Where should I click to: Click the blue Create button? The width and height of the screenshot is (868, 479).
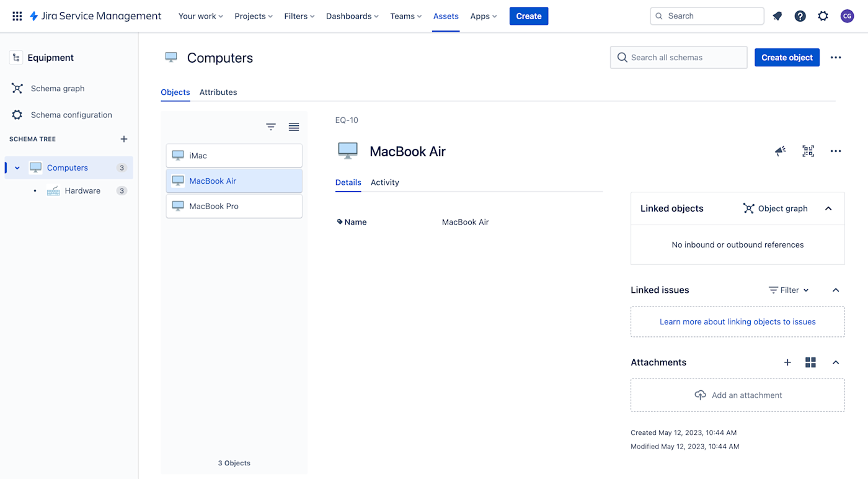(529, 16)
